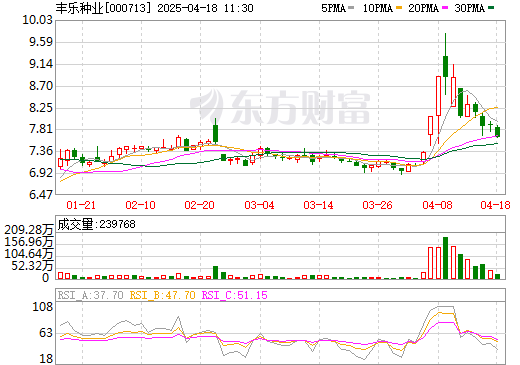Click the RSI_C:51.15 indicator label
Viewport: 520px width, 365px height.
click(x=235, y=295)
